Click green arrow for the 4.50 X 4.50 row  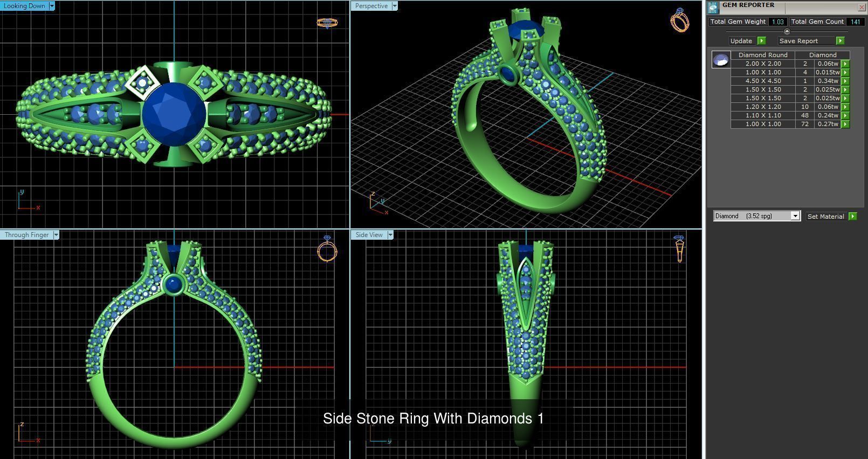coord(845,81)
